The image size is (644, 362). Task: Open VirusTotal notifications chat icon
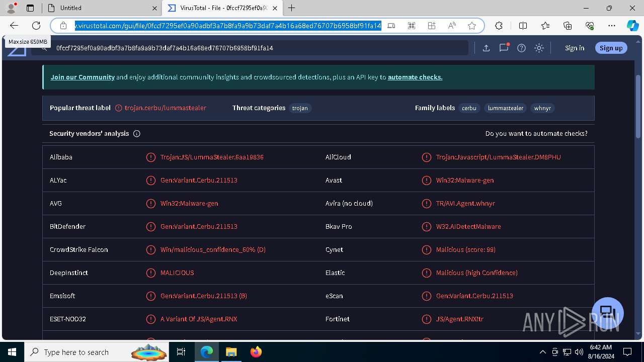(504, 48)
